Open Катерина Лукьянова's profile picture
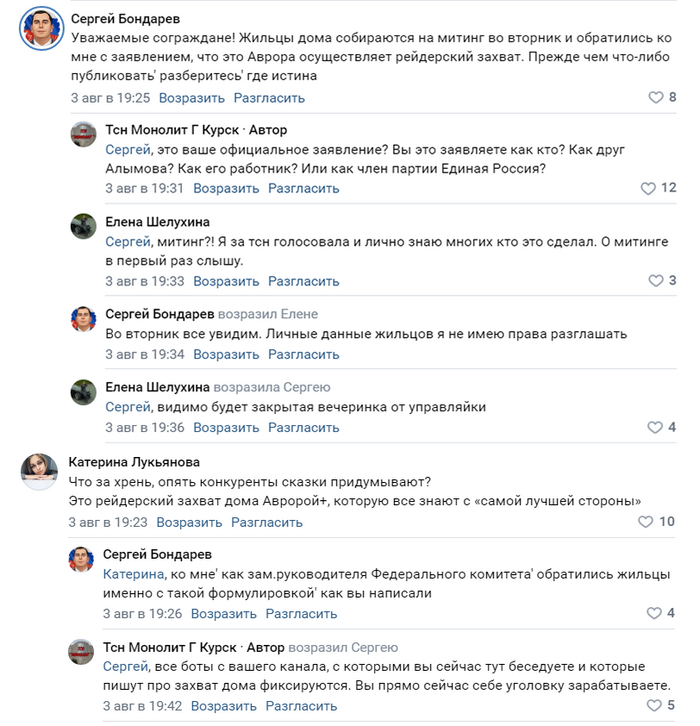 (x=37, y=470)
